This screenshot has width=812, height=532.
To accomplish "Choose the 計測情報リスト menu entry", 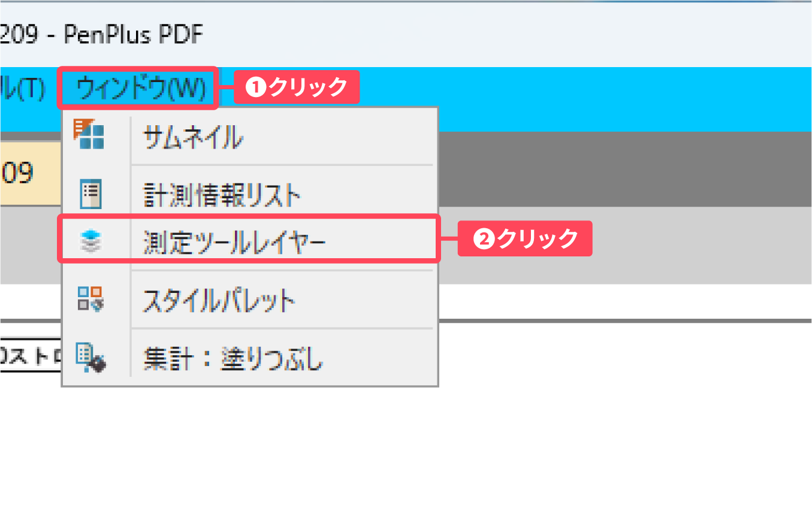I will pyautogui.click(x=221, y=194).
